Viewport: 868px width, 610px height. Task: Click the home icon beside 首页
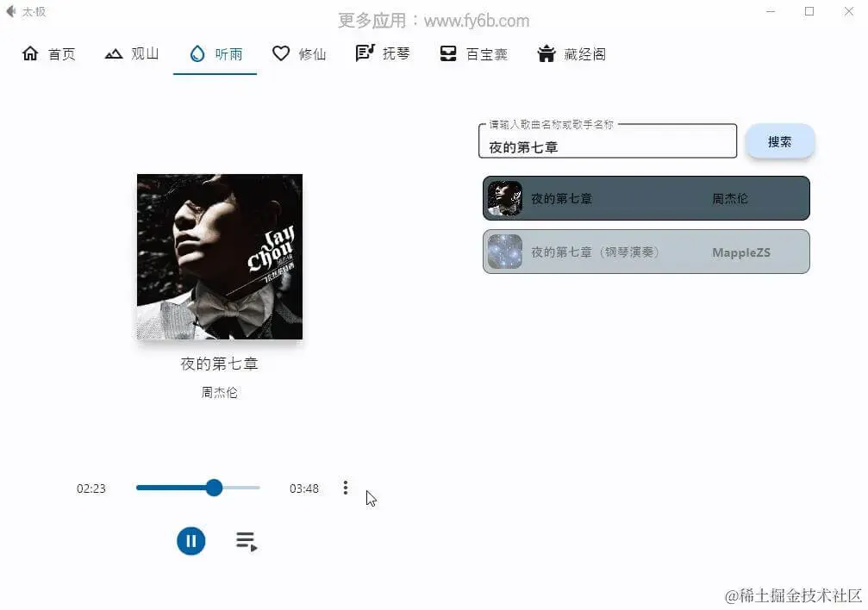30,53
